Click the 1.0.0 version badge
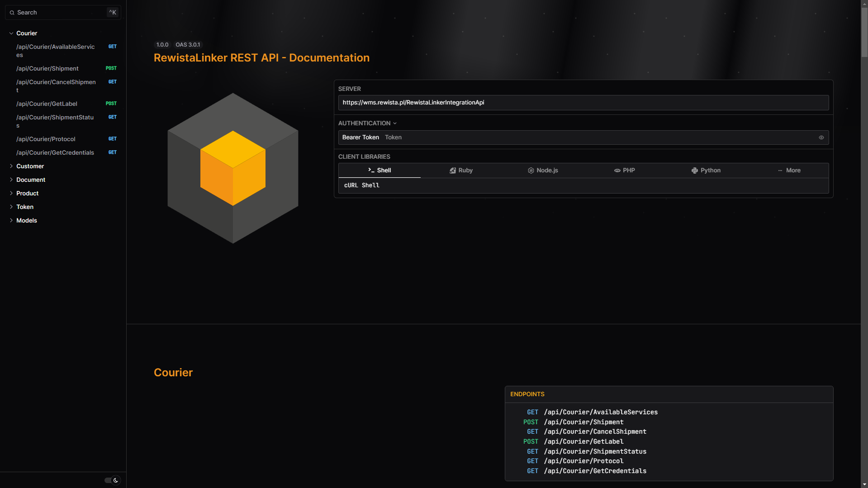Image resolution: width=868 pixels, height=488 pixels. 162,45
